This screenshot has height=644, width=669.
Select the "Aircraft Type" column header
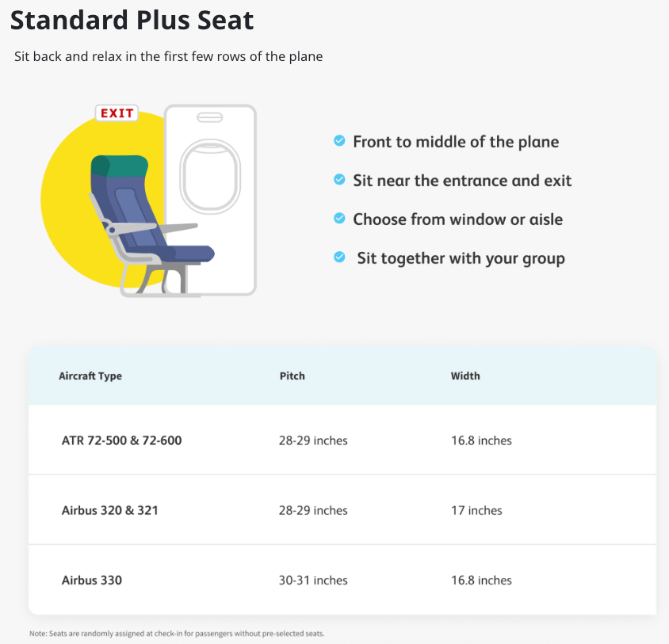click(x=90, y=375)
